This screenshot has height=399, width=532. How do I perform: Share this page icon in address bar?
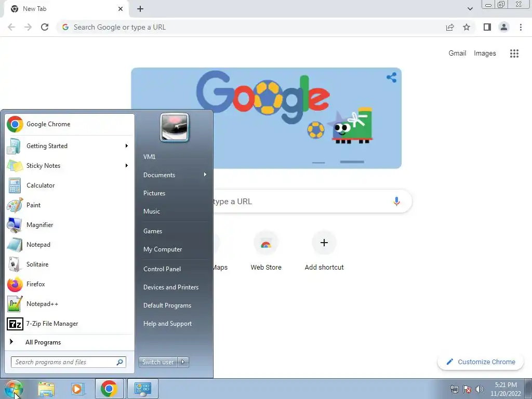pyautogui.click(x=450, y=27)
